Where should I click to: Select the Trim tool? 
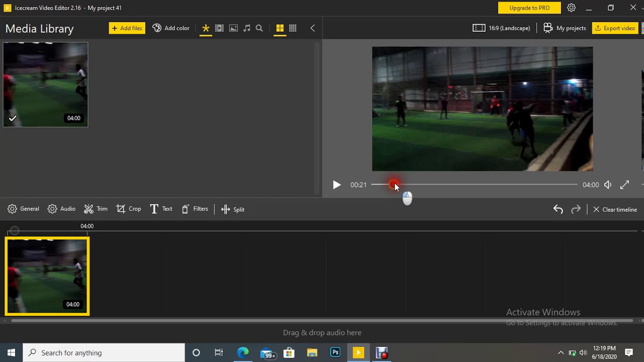96,209
